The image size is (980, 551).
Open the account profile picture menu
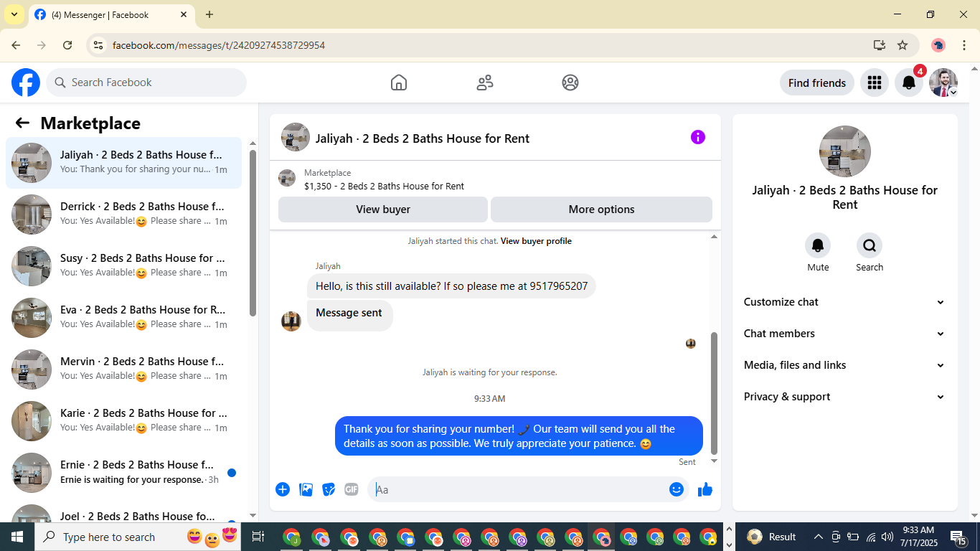point(943,83)
